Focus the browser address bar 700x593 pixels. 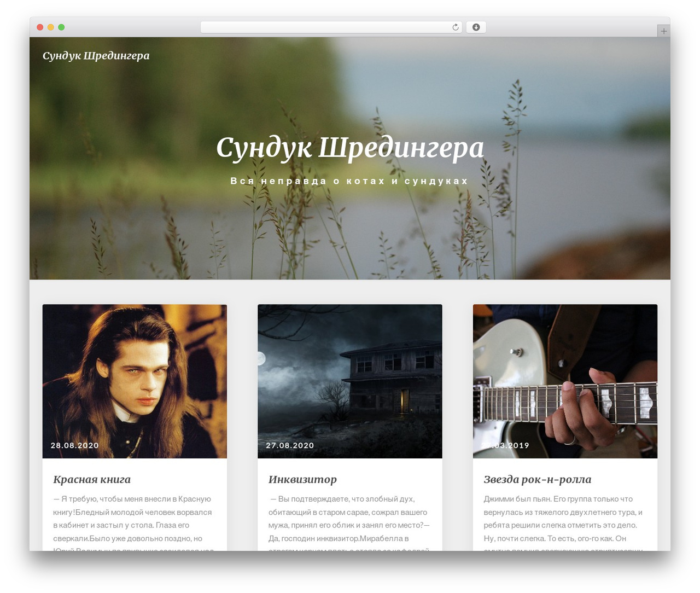[331, 27]
